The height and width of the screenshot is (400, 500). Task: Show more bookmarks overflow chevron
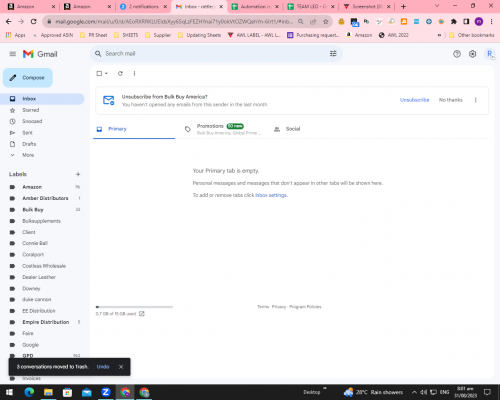pyautogui.click(x=439, y=35)
